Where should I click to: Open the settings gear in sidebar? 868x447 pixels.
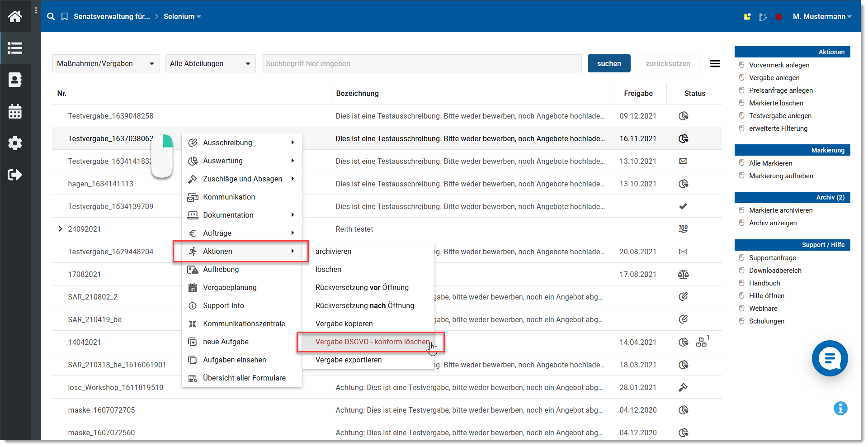click(x=15, y=143)
